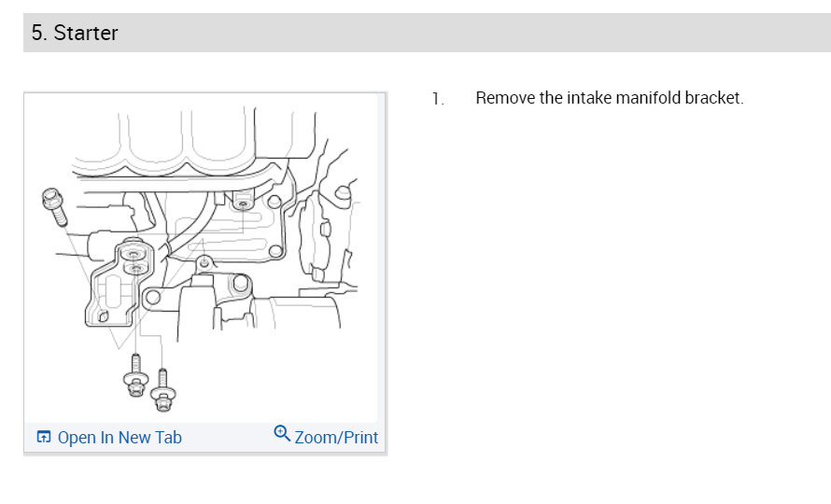Click the 5. Starter section header bar
Image resolution: width=831 pixels, height=504 pixels.
coord(427,33)
